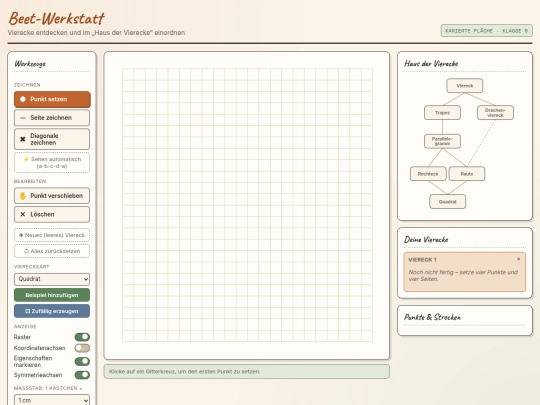This screenshot has height=405, width=540.
Task: Close the Viereck 1 card
Action: click(518, 259)
